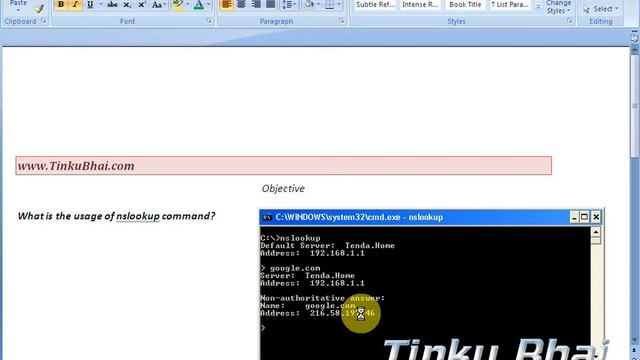Click the ruler toggle icon above scrollbar
Screen dimensions: 640x360
[x=634, y=38]
